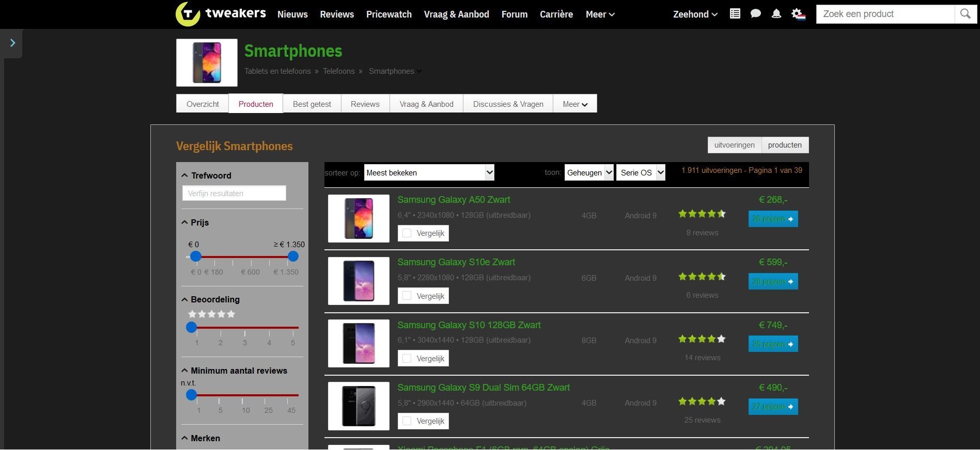Tick Vergelijk checkbox for Galaxy S10 128GB

pyautogui.click(x=407, y=358)
